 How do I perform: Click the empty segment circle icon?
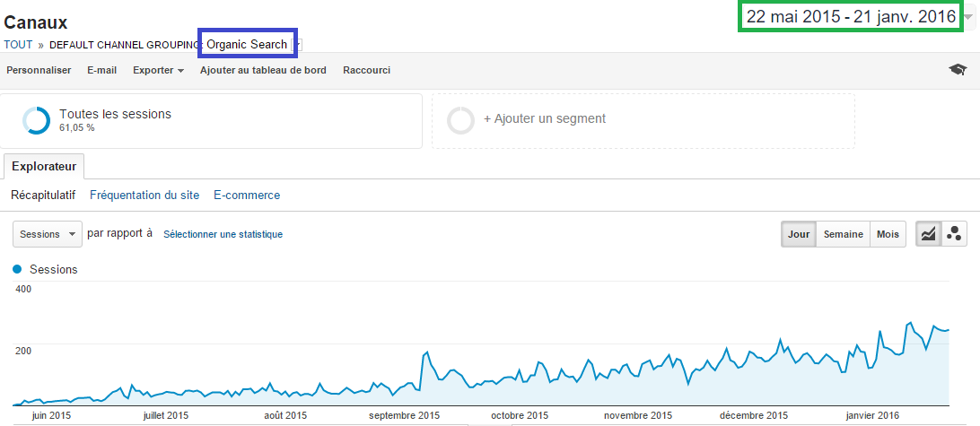pyautogui.click(x=460, y=120)
